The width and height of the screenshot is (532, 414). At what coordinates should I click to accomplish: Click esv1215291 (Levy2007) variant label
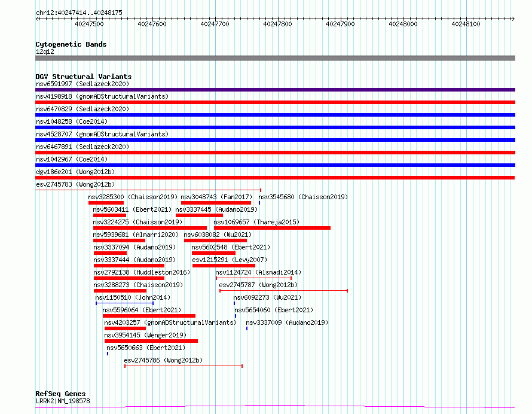230,260
